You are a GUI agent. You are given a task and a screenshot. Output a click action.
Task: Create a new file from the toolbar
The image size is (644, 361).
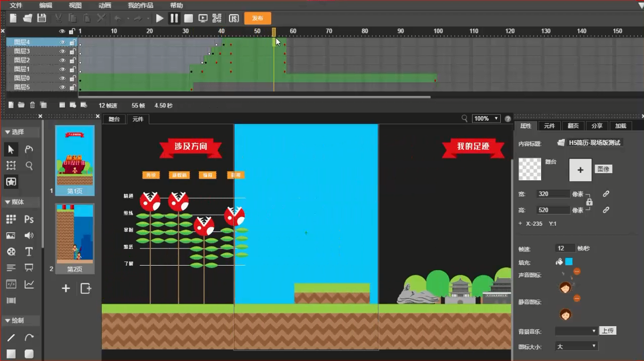coord(13,18)
